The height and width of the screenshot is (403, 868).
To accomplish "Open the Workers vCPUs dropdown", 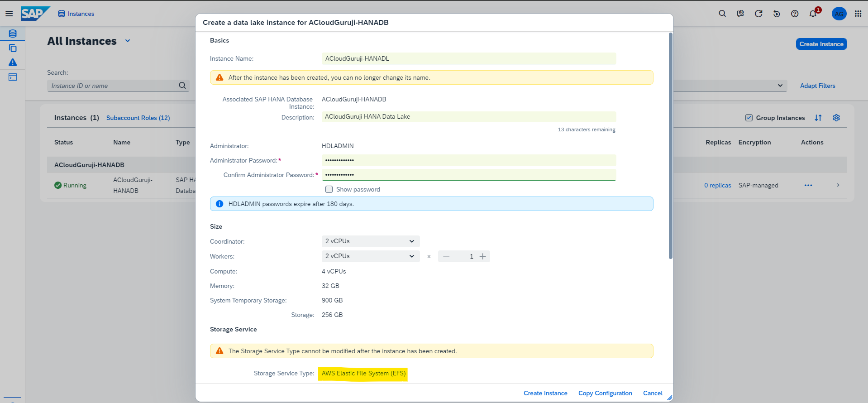I will (370, 256).
